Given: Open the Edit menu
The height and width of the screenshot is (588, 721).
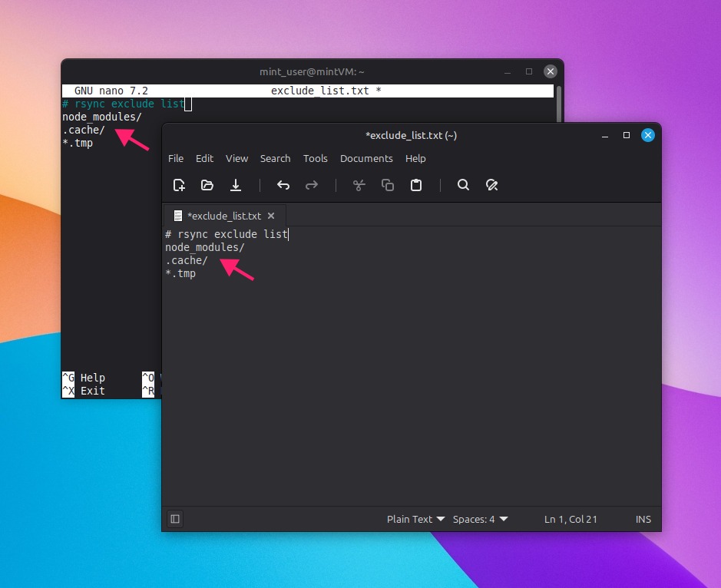Looking at the screenshot, I should [204, 159].
